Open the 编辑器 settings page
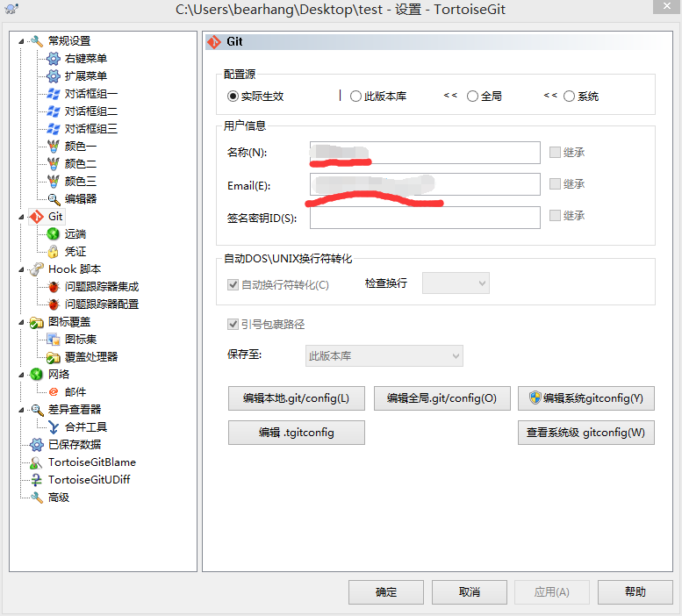This screenshot has width=682, height=616. (x=81, y=199)
